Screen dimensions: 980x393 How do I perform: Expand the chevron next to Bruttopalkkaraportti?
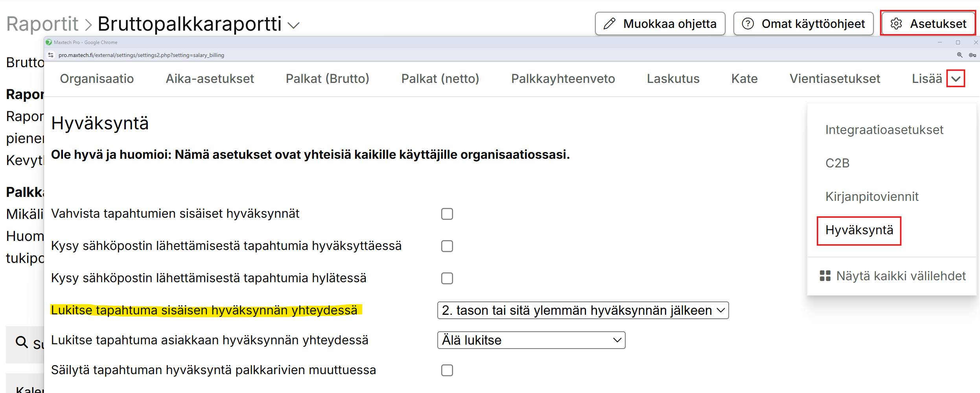293,26
